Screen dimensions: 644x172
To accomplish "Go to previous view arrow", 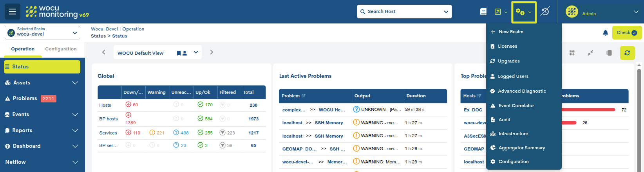I will (x=104, y=52).
